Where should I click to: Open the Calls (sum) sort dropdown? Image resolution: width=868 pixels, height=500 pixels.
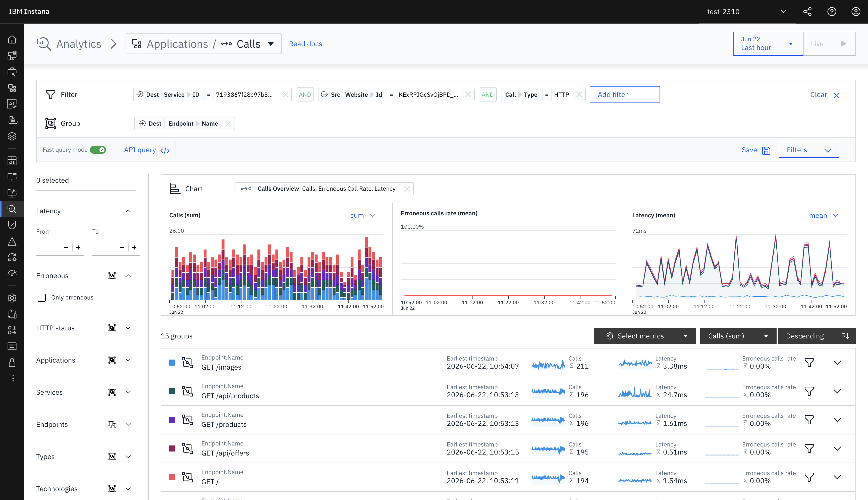(738, 336)
